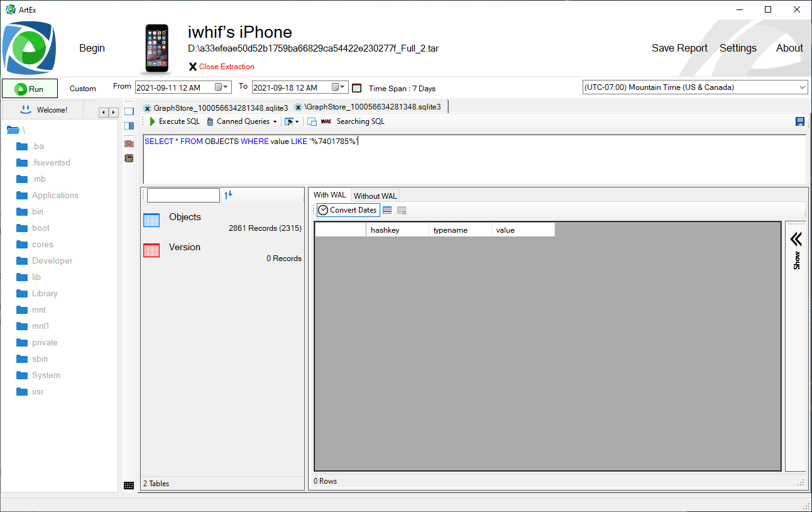Open the System folder

tap(38, 376)
